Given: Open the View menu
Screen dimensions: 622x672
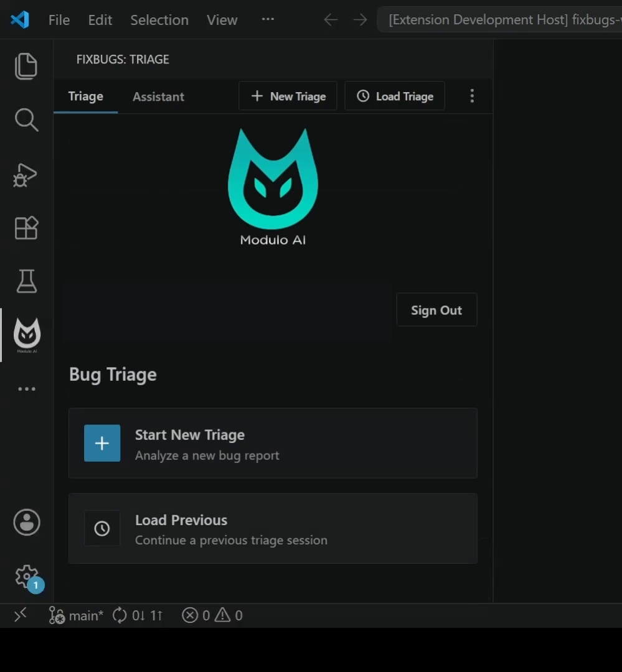Looking at the screenshot, I should 222,20.
